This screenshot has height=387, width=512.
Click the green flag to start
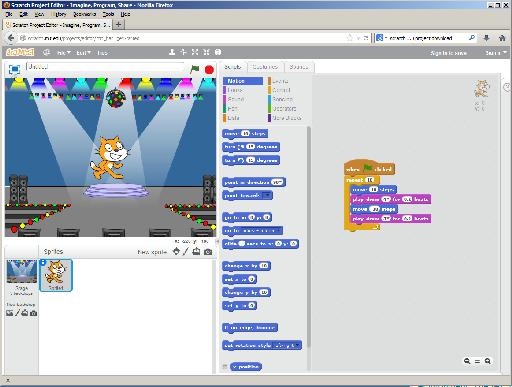point(195,69)
